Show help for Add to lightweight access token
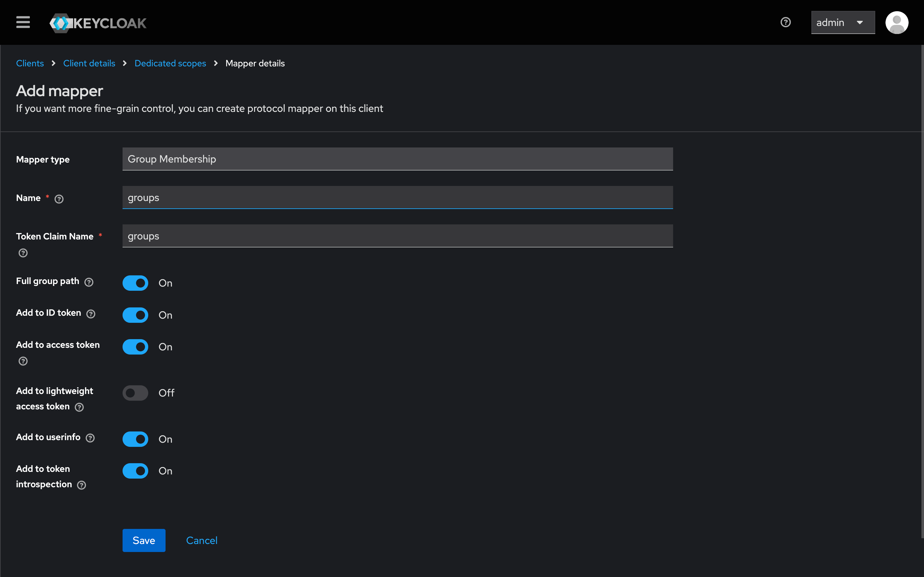924x577 pixels. pyautogui.click(x=80, y=407)
